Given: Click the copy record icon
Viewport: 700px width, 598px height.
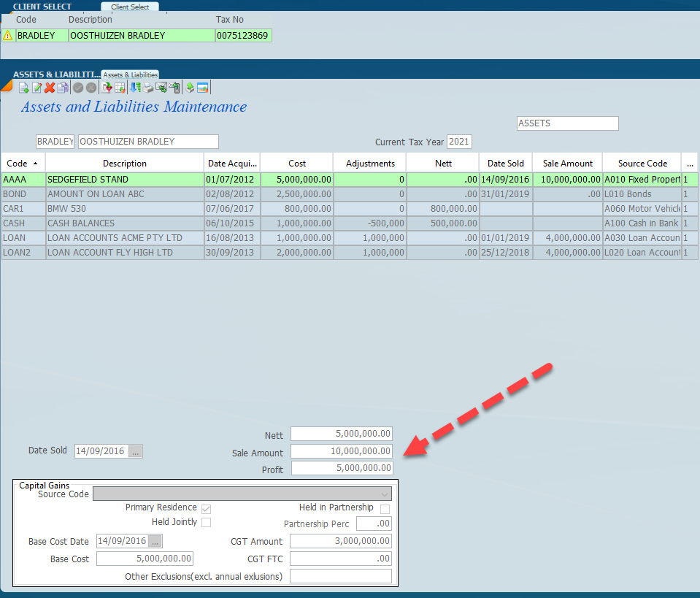Looking at the screenshot, I should pyautogui.click(x=63, y=88).
